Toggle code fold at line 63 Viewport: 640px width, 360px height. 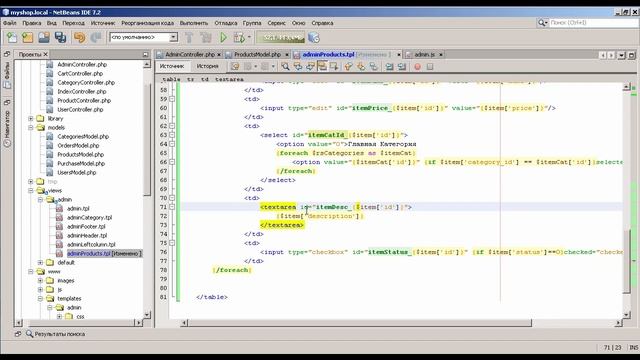coord(172,135)
